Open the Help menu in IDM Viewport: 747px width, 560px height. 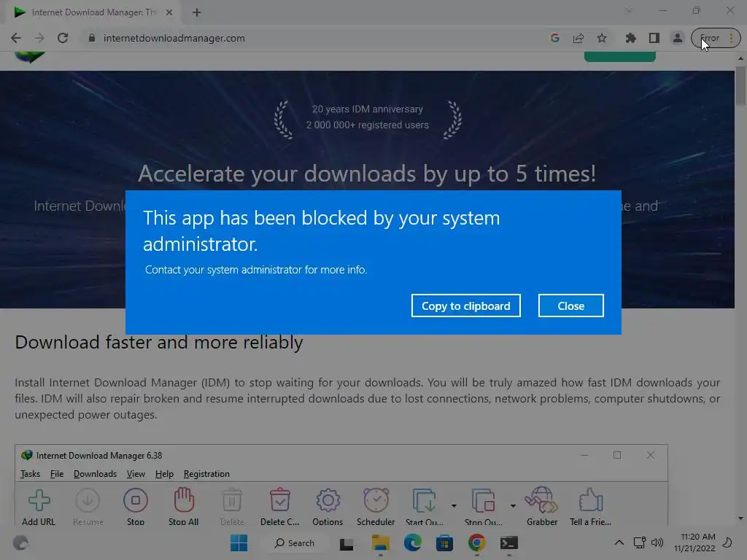[164, 474]
